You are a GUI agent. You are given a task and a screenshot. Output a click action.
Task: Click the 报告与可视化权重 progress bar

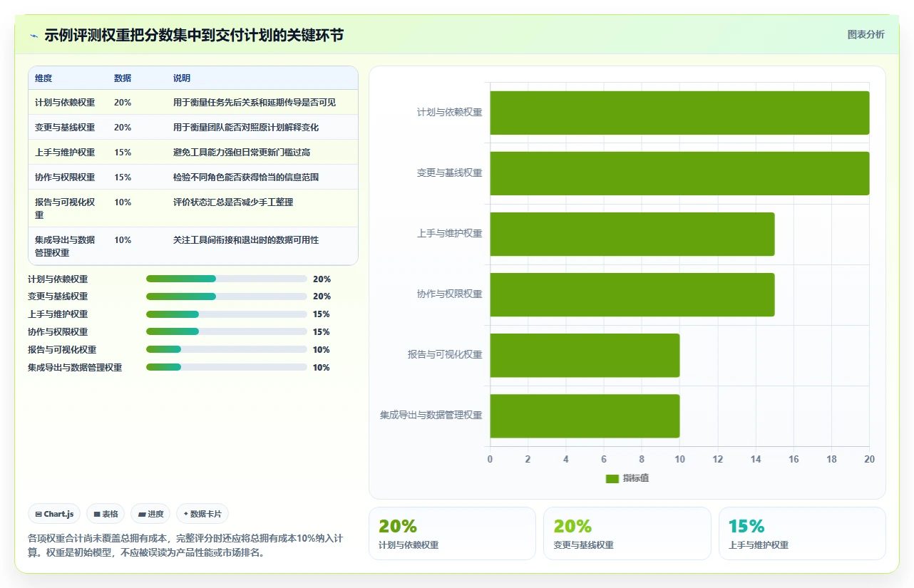[226, 349]
